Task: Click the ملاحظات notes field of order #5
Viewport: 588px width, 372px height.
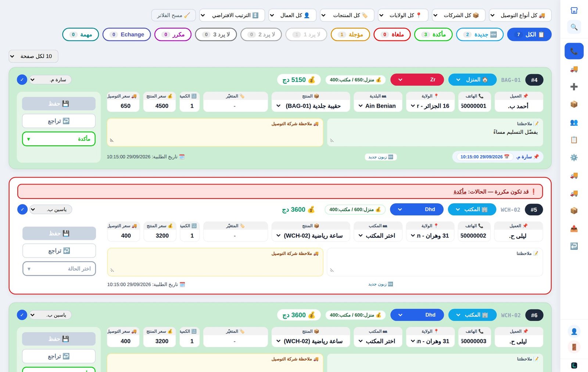Action: point(435,262)
